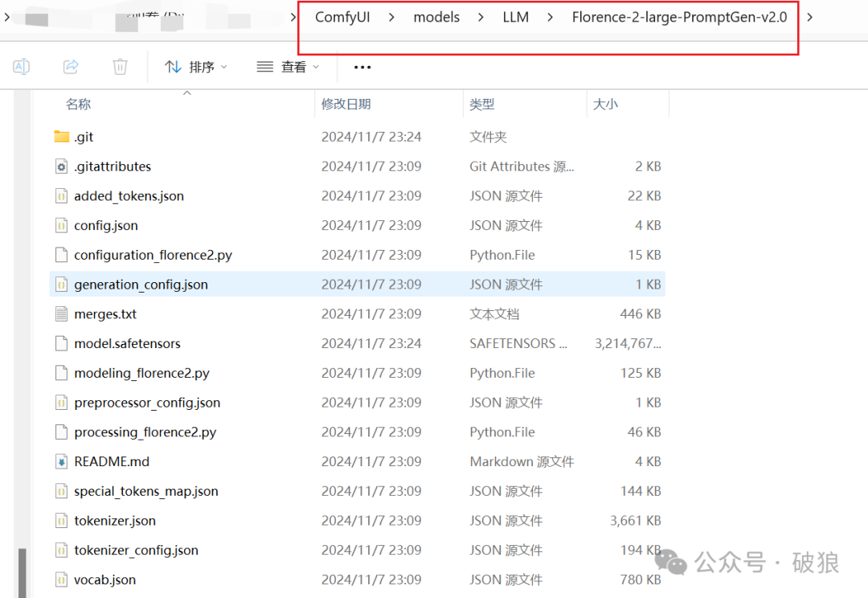Click the 446 KB size of merges.txt
The width and height of the screenshot is (868, 598).
click(641, 314)
